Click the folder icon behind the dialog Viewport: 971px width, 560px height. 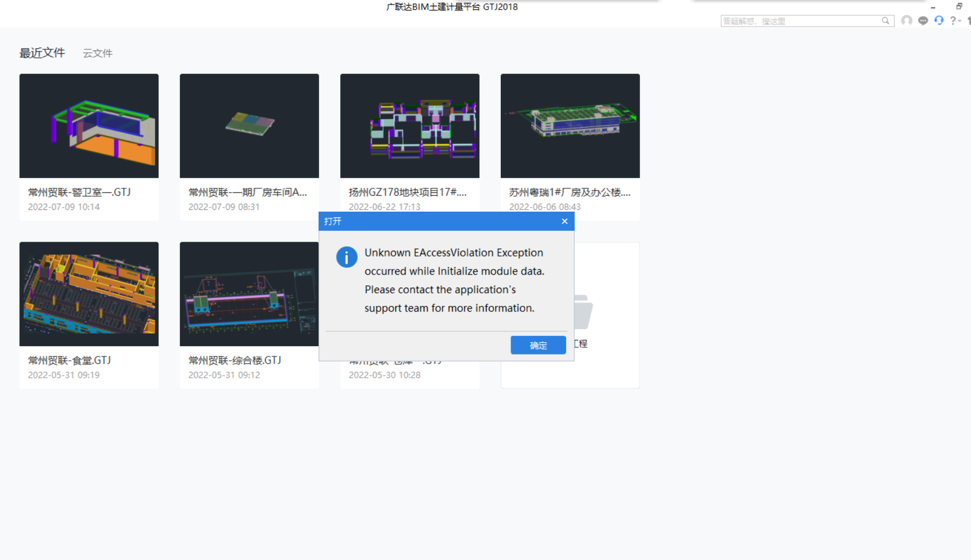pos(584,312)
